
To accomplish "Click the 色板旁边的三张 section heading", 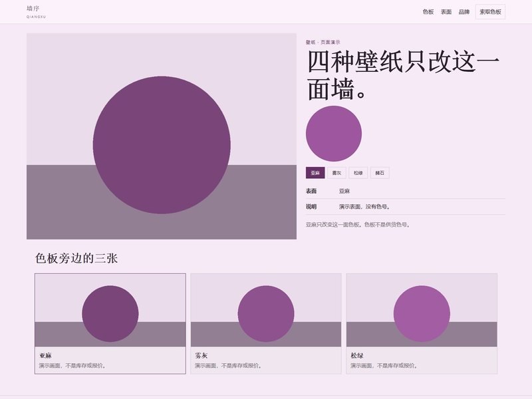I will click(76, 259).
